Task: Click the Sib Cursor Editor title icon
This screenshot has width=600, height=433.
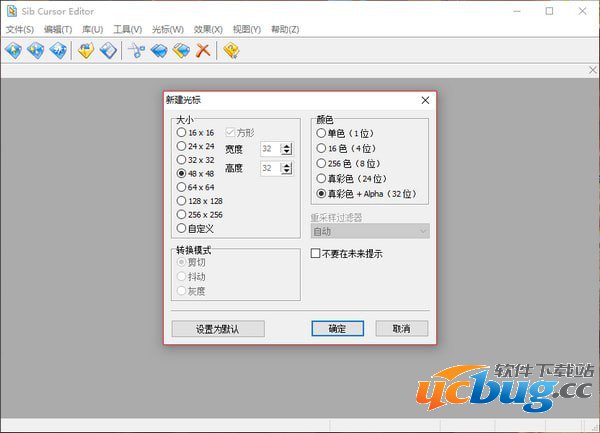Action: click(x=12, y=11)
